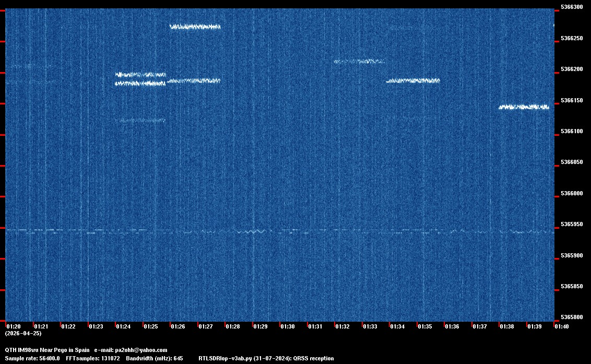Select the 01:35 time marker
591x364 pixels.
click(x=424, y=326)
